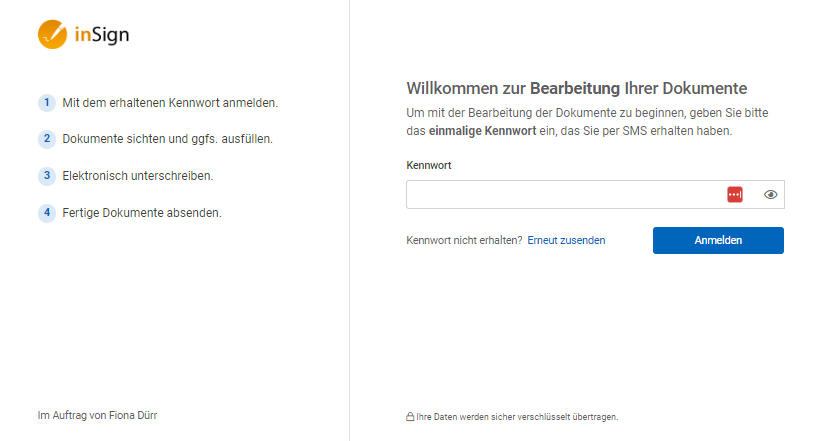Click the step 1 number badge
838x441 pixels.
tap(47, 103)
